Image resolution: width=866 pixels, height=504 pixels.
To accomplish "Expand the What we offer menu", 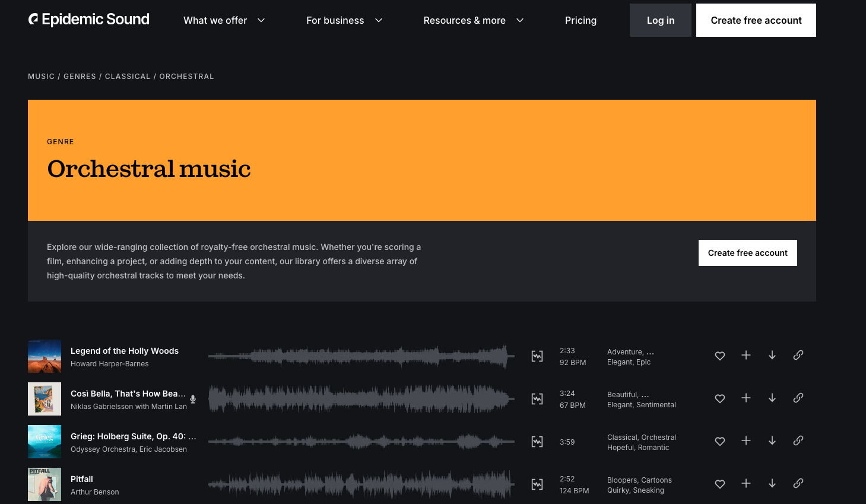I will [x=224, y=20].
